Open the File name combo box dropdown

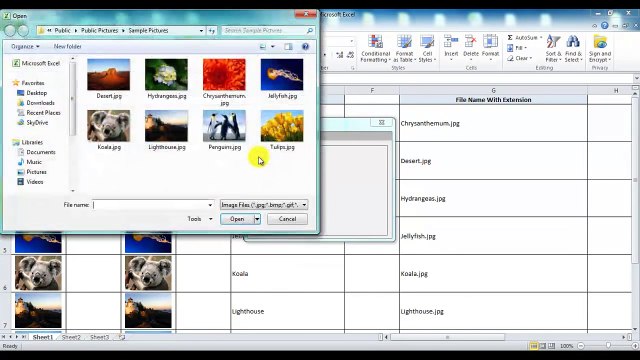point(210,205)
